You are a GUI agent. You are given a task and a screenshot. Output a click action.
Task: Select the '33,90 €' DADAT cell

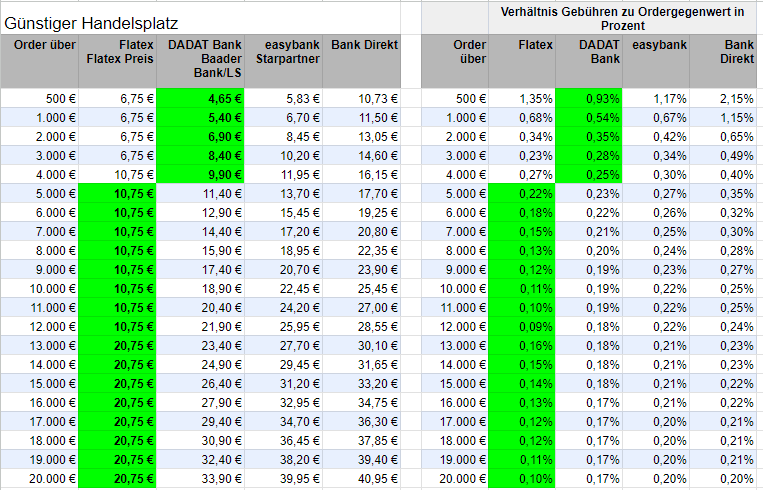[x=200, y=478]
